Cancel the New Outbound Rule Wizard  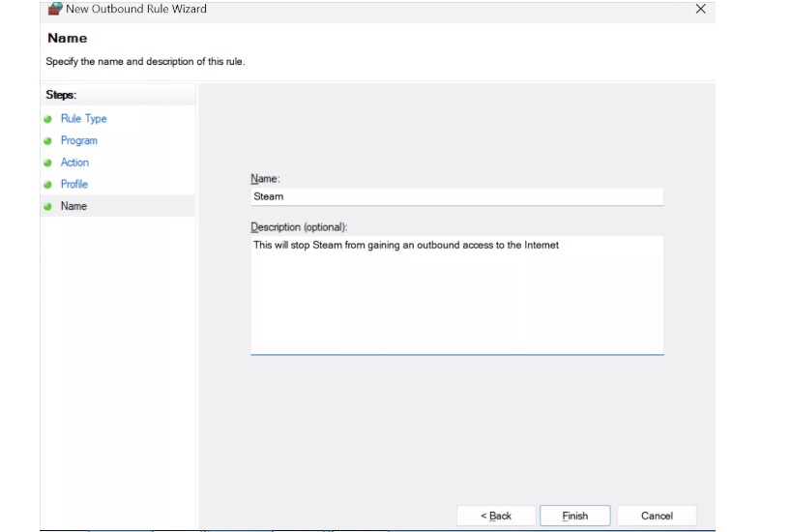[657, 516]
